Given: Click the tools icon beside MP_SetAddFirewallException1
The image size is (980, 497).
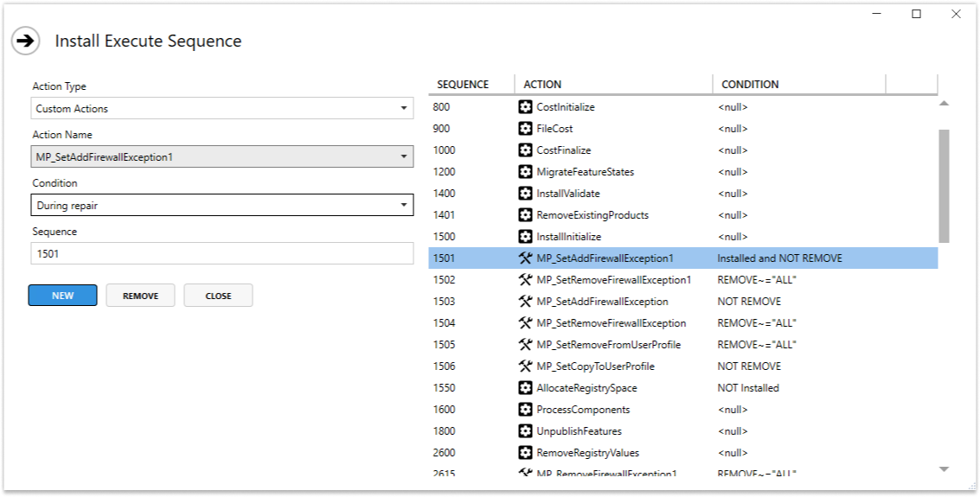Looking at the screenshot, I should click(x=526, y=258).
